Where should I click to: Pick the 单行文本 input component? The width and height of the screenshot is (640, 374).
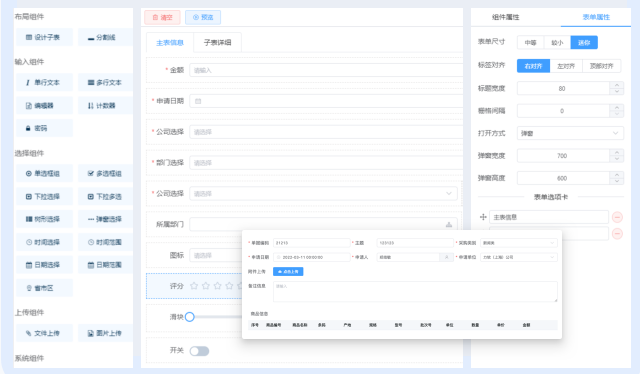pos(44,82)
